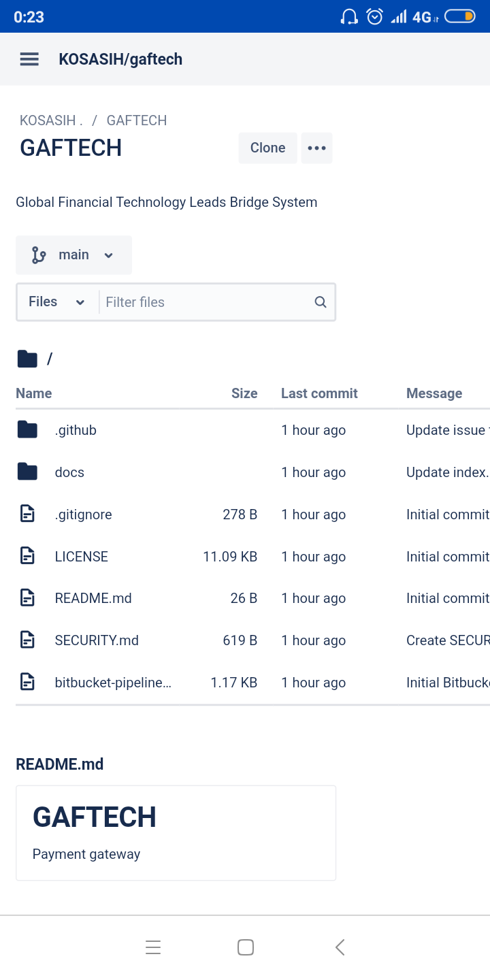
Task: Open 'Initial commit' message in LICENSE row
Action: pyautogui.click(x=448, y=557)
